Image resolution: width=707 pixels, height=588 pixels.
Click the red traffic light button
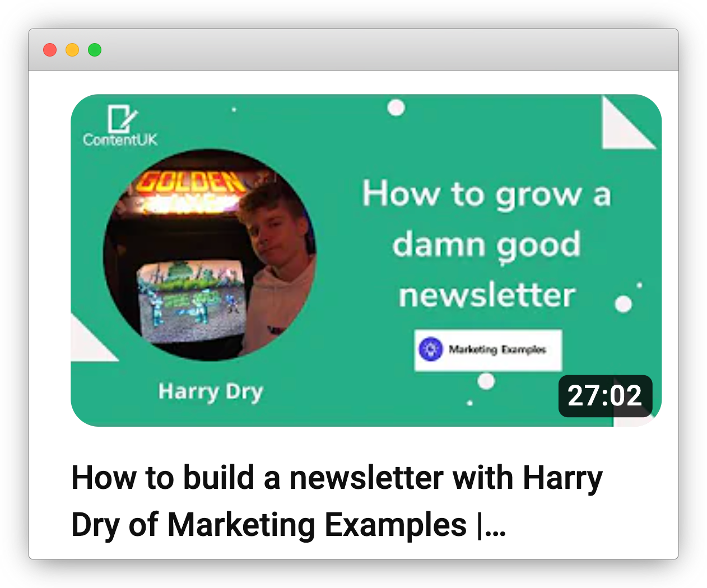point(50,50)
